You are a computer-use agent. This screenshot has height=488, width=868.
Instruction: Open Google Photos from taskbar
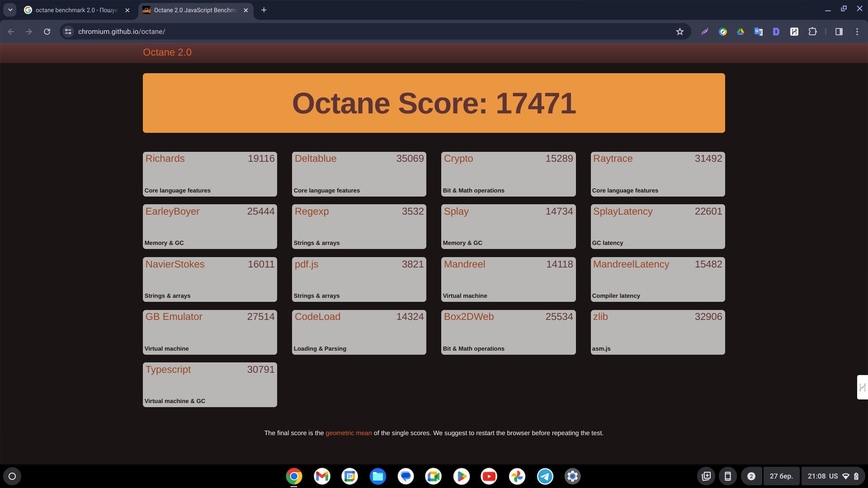tap(517, 476)
